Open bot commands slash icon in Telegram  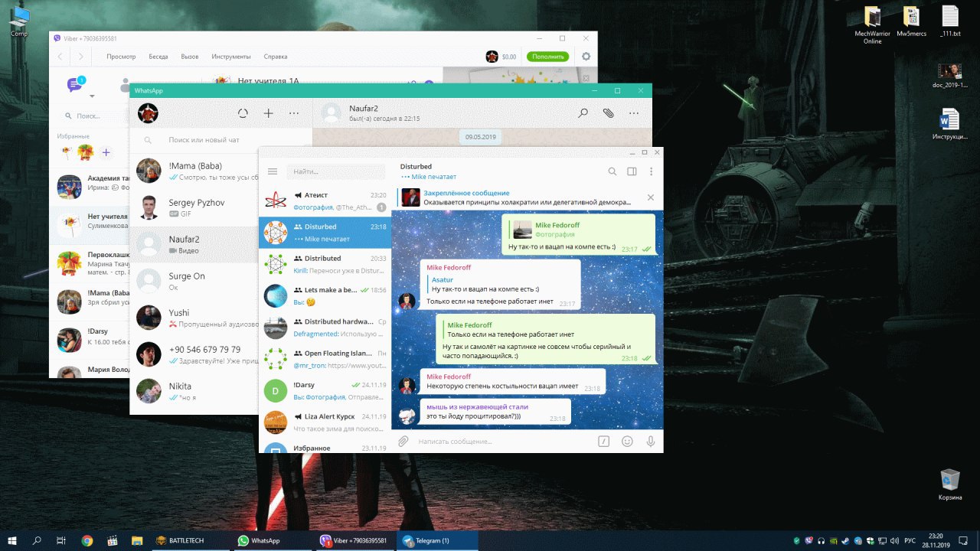tap(603, 441)
